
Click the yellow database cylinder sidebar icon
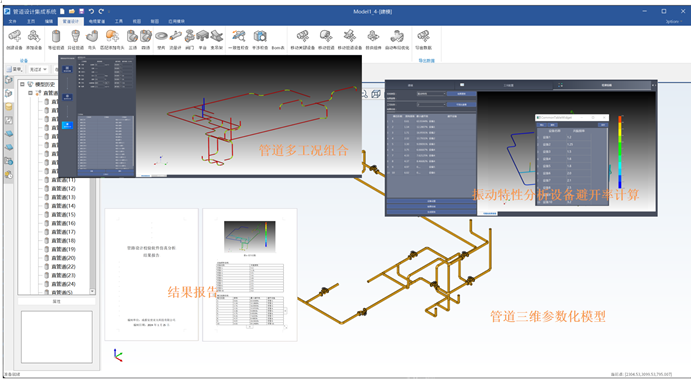(x=9, y=107)
